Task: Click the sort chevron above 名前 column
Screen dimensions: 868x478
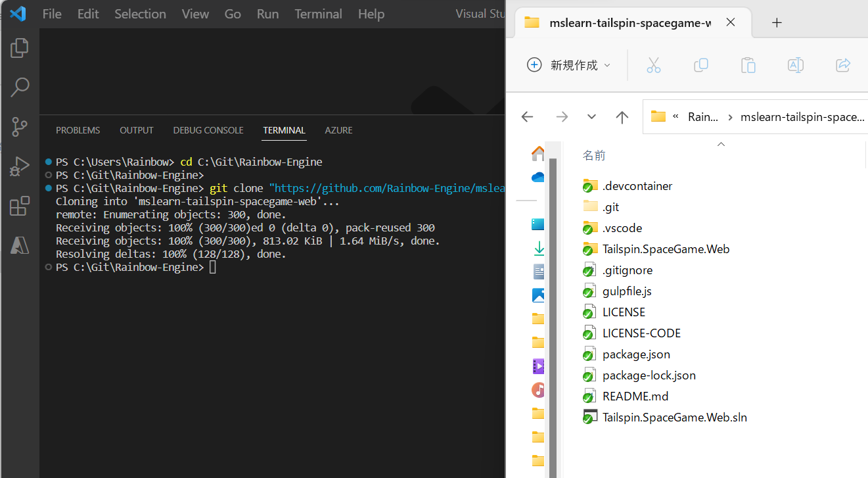Action: click(721, 143)
